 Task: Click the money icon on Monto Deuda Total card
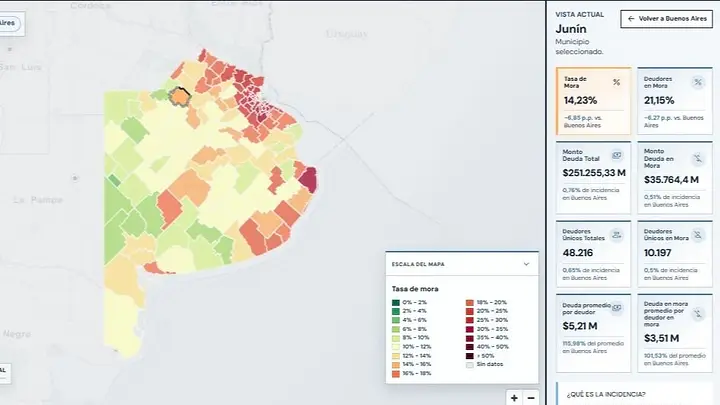tap(616, 155)
